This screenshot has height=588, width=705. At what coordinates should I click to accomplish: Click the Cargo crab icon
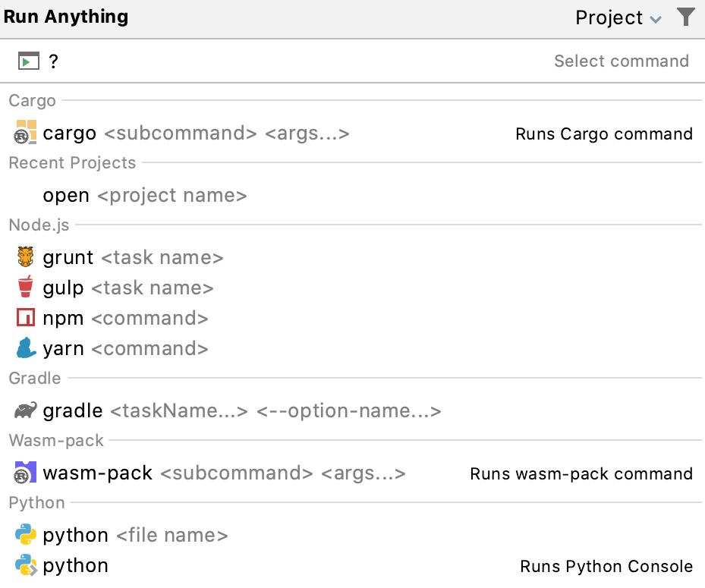tap(24, 133)
